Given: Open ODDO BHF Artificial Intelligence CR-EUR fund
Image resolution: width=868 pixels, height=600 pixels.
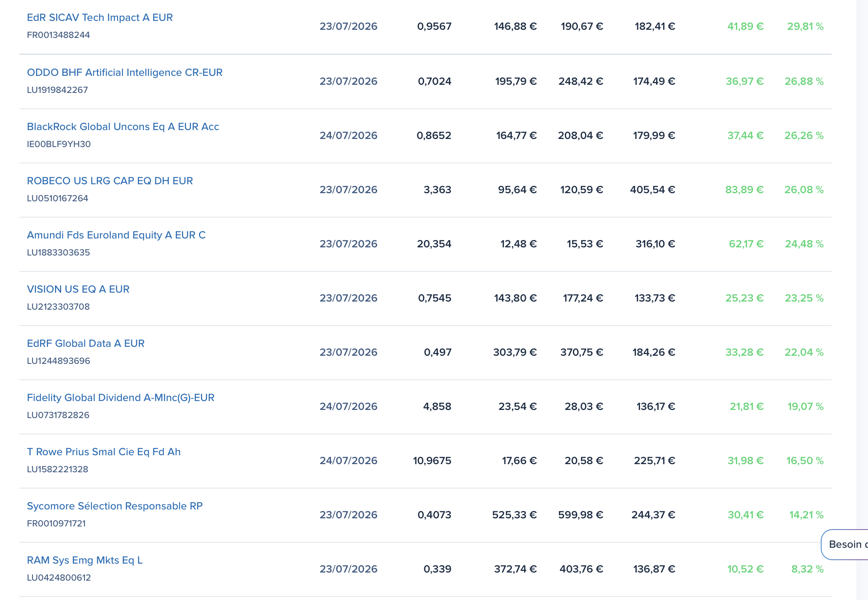Looking at the screenshot, I should click(x=125, y=72).
